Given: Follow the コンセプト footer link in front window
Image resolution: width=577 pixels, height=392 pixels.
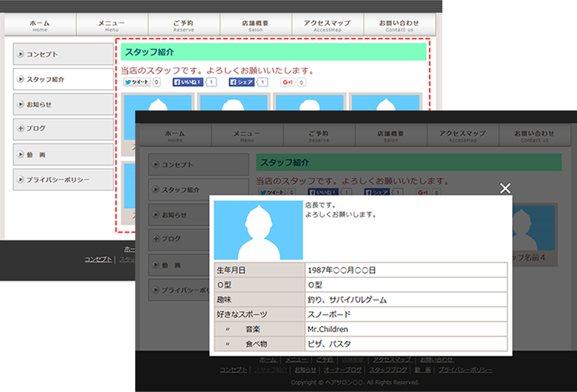Looking at the screenshot, I should pyautogui.click(x=234, y=370).
